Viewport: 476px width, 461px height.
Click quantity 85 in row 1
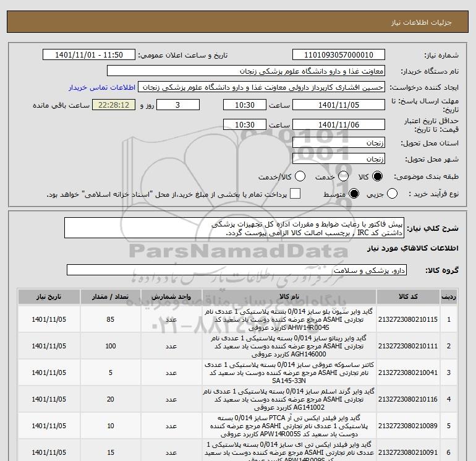click(111, 319)
